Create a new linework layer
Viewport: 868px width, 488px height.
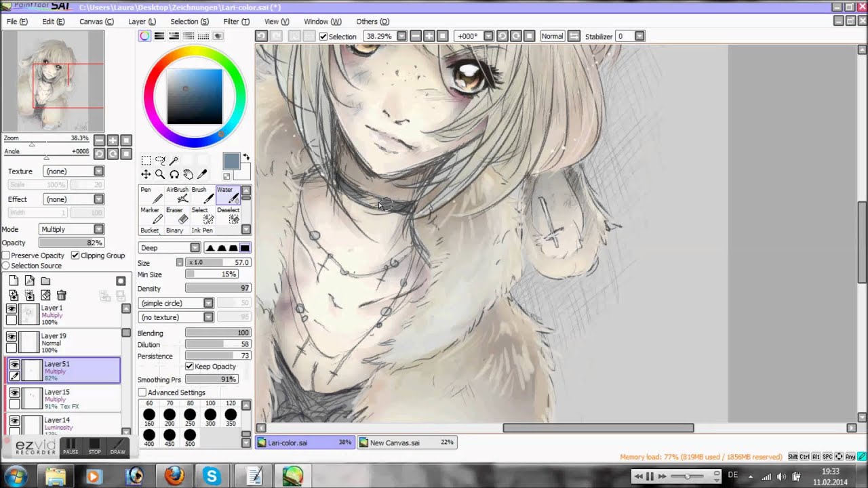(30, 281)
